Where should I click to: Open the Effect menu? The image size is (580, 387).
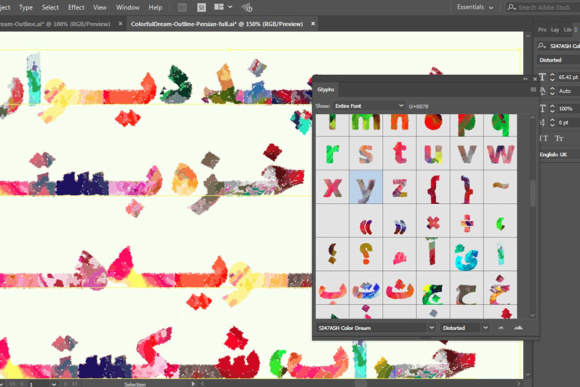pyautogui.click(x=76, y=7)
